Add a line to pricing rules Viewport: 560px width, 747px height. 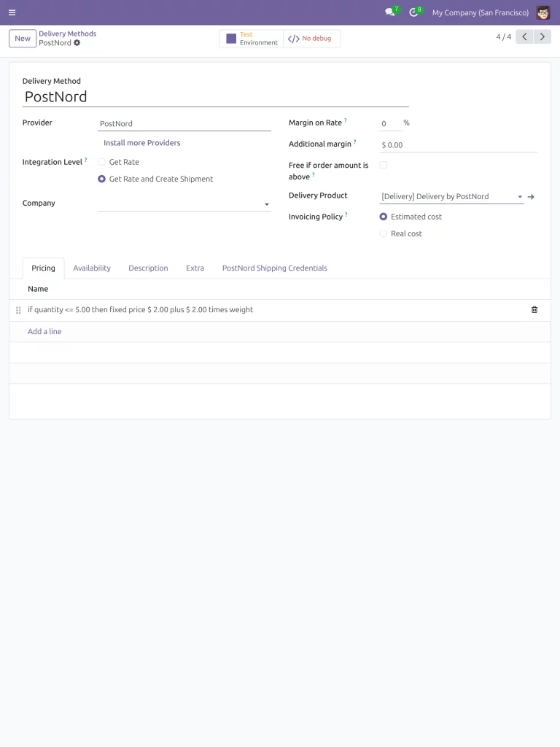44,332
